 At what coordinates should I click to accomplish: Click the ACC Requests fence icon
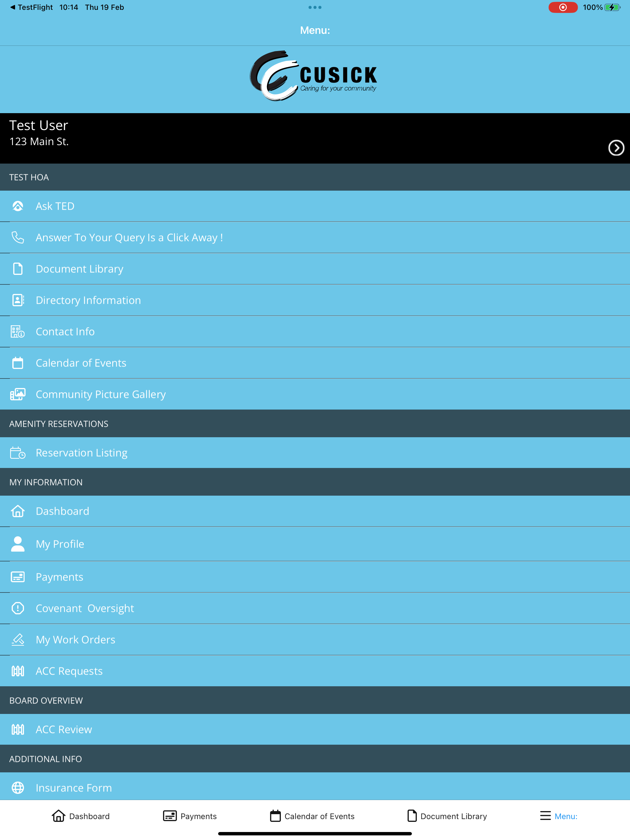pos(18,671)
